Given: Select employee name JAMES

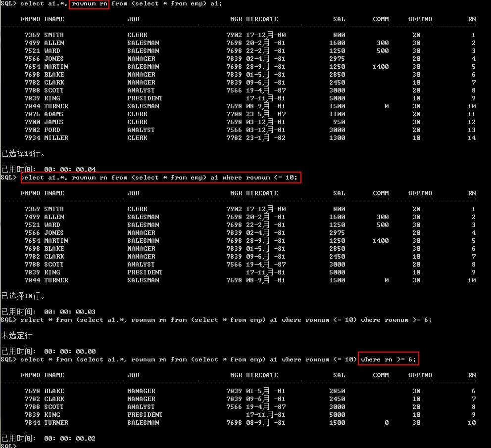Looking at the screenshot, I should coord(54,122).
